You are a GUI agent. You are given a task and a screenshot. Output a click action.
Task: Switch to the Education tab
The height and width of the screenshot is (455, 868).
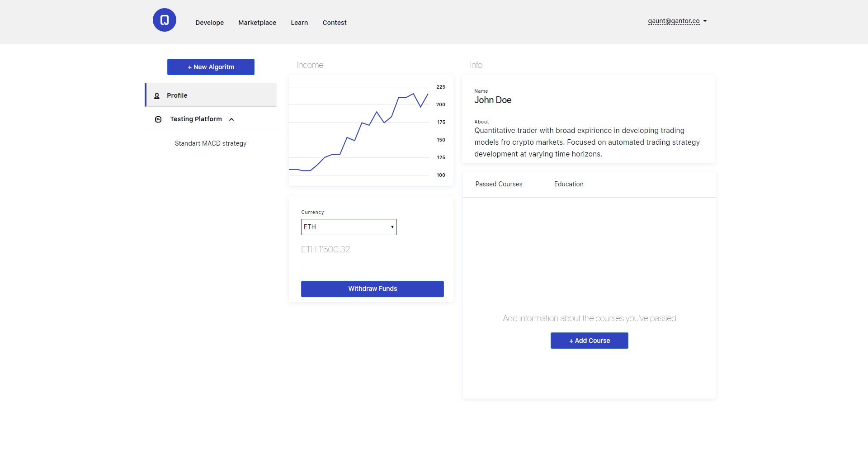[x=568, y=184]
